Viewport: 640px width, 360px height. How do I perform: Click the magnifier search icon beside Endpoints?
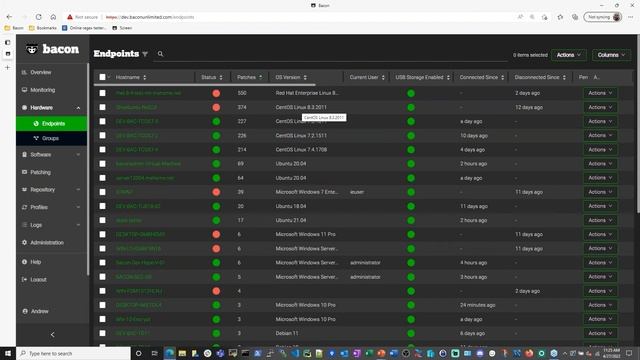160,54
